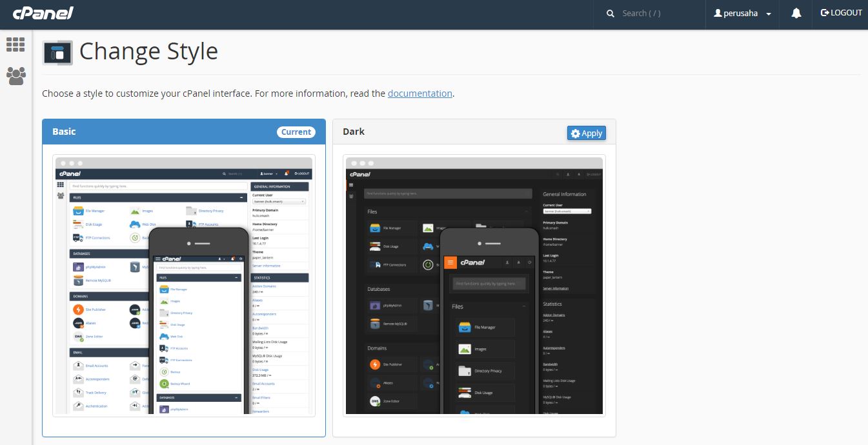Click the LOGOUT button
868x445 pixels.
tap(841, 13)
